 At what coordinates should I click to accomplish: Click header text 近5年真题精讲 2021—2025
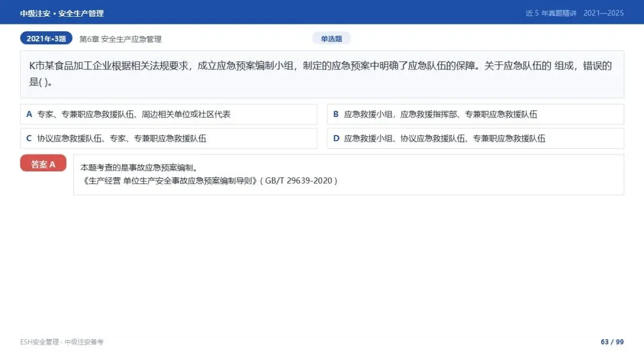click(575, 13)
